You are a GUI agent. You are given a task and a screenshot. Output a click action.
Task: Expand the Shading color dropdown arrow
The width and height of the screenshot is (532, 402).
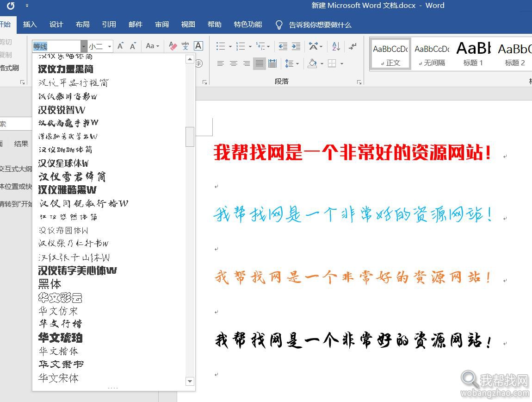pyautogui.click(x=322, y=63)
